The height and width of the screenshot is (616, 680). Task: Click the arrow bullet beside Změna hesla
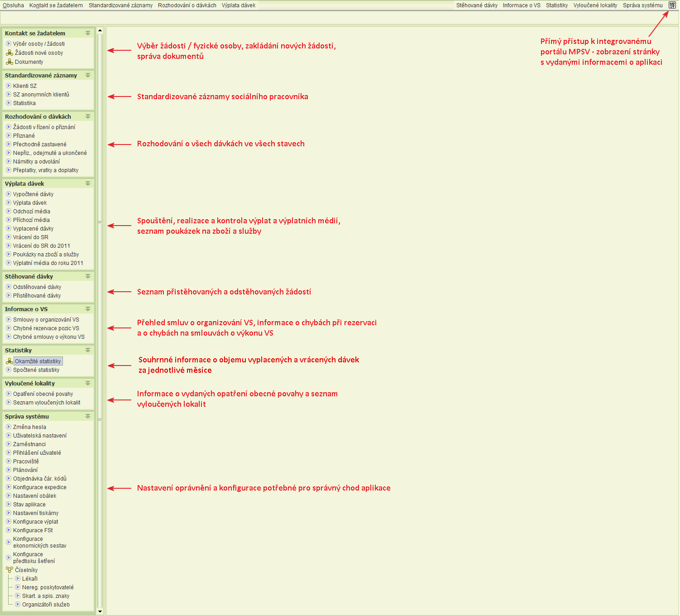point(9,427)
